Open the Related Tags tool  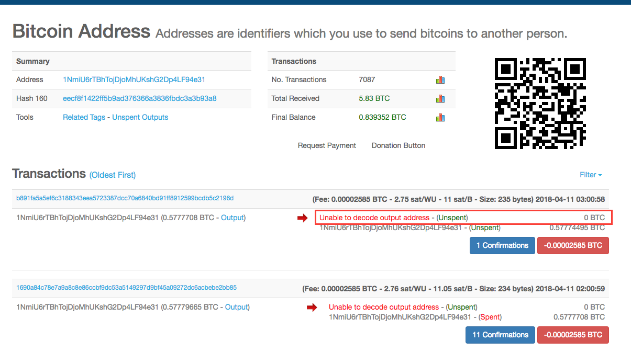(x=84, y=117)
